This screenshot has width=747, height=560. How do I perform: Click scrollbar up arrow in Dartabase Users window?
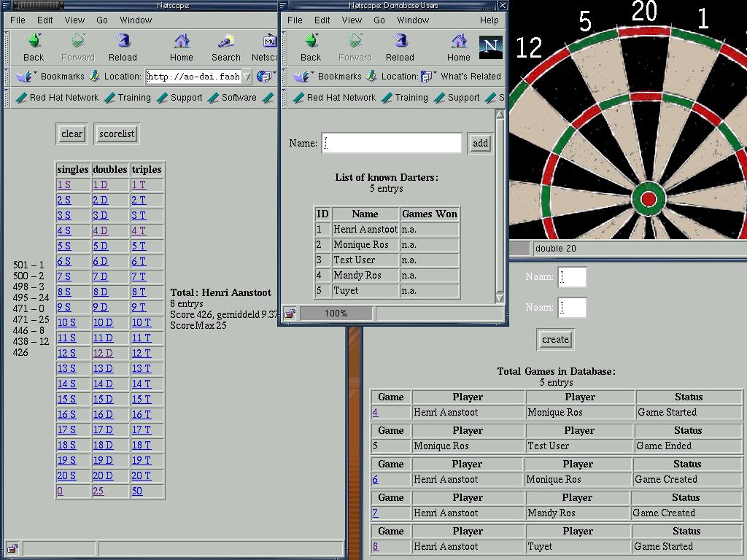[500, 114]
